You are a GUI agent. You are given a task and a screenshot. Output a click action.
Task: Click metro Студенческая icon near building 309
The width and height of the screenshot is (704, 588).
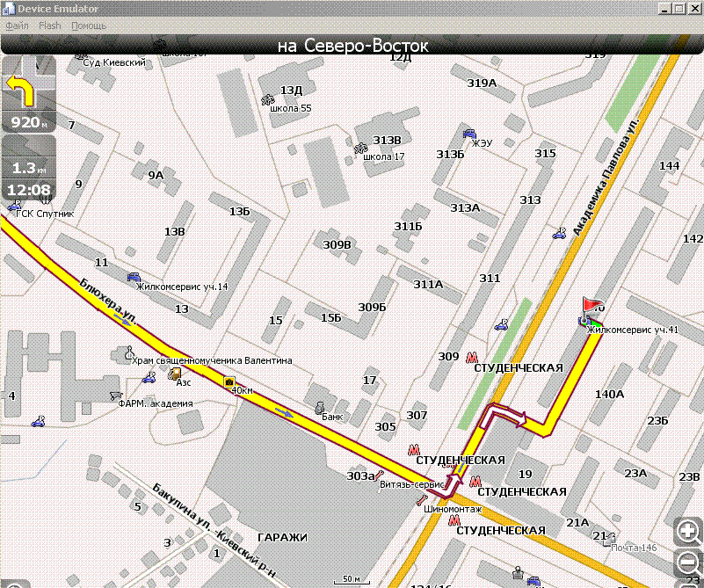tap(471, 358)
